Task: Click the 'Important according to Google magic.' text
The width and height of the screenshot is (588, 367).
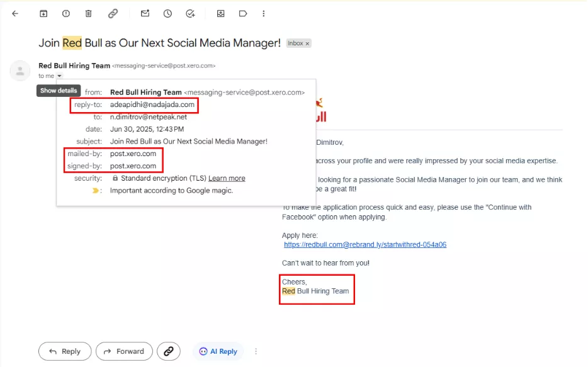Action: (171, 191)
